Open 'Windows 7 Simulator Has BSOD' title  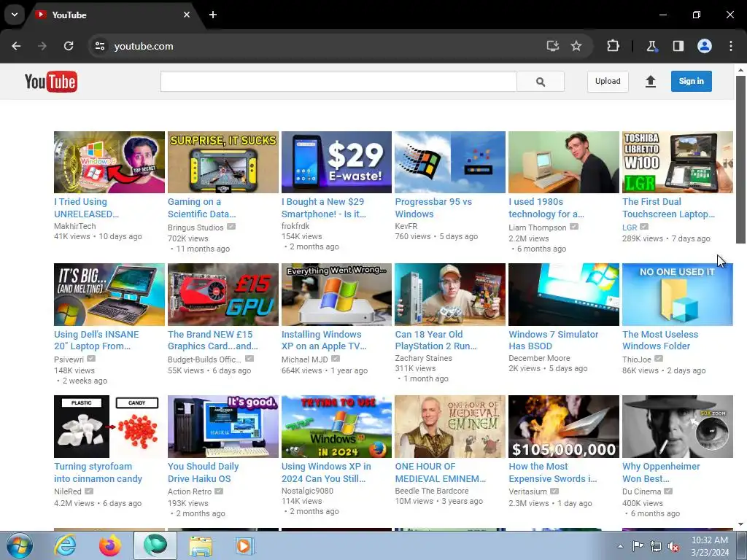pyautogui.click(x=553, y=340)
